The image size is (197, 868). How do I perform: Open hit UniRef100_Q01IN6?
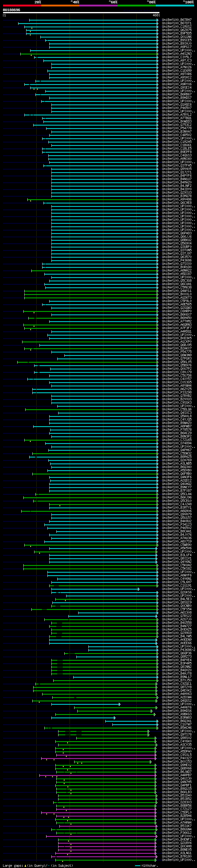177,37
